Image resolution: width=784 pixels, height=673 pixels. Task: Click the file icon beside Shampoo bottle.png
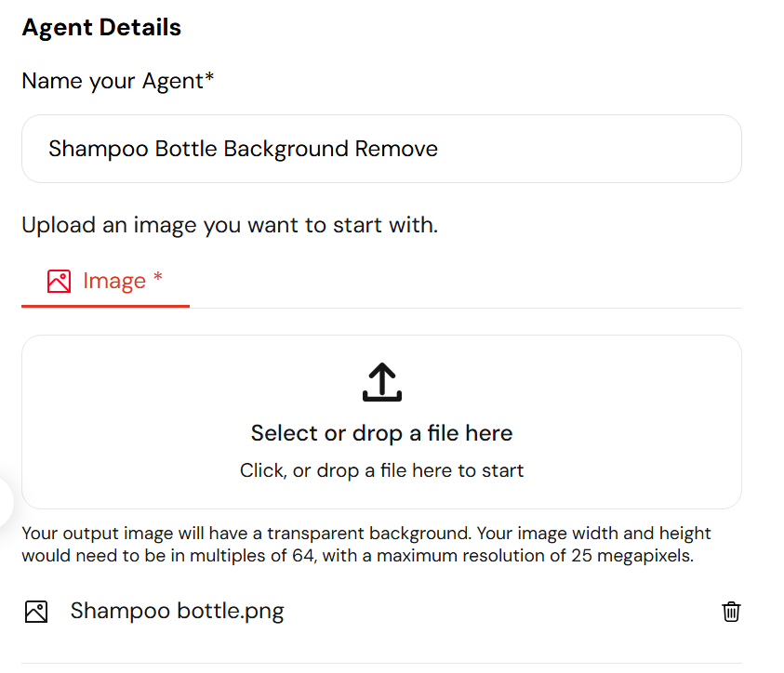tap(36, 612)
